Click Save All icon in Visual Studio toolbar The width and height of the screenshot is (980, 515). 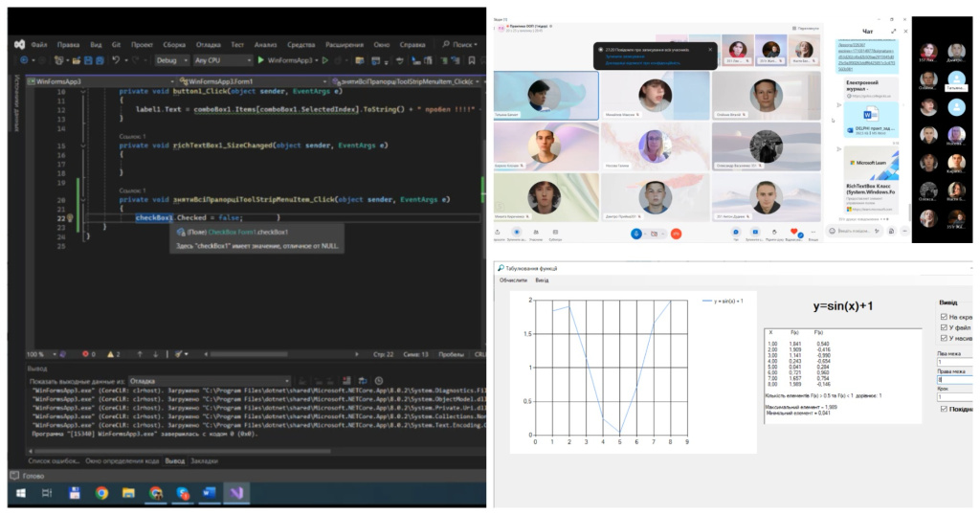click(x=100, y=60)
